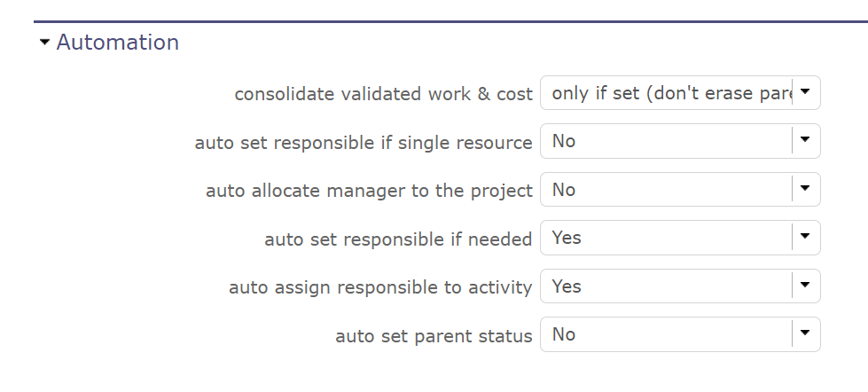Image resolution: width=868 pixels, height=392 pixels.
Task: Open arrow for auto set responsible if needed
Action: pyautogui.click(x=805, y=237)
